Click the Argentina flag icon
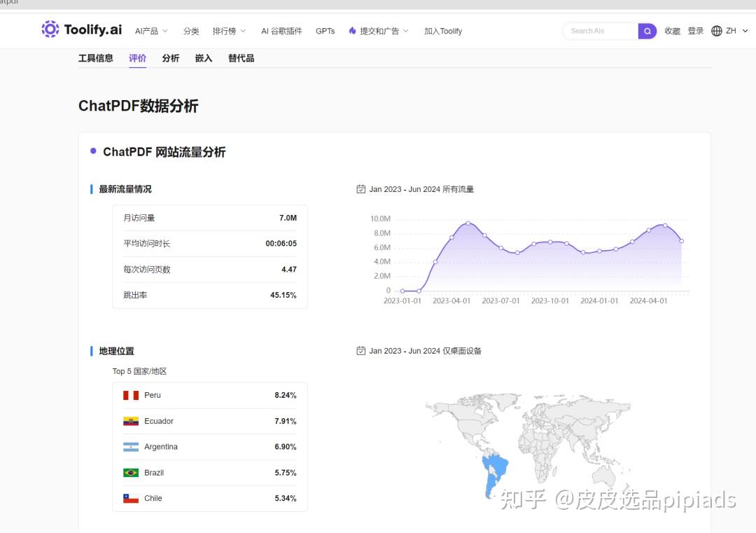The width and height of the screenshot is (756, 533). click(x=131, y=447)
